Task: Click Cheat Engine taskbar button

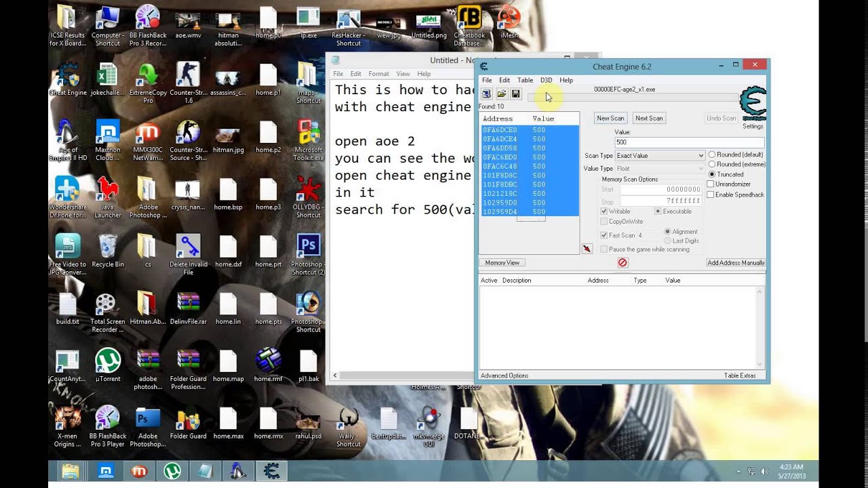Action: point(272,470)
